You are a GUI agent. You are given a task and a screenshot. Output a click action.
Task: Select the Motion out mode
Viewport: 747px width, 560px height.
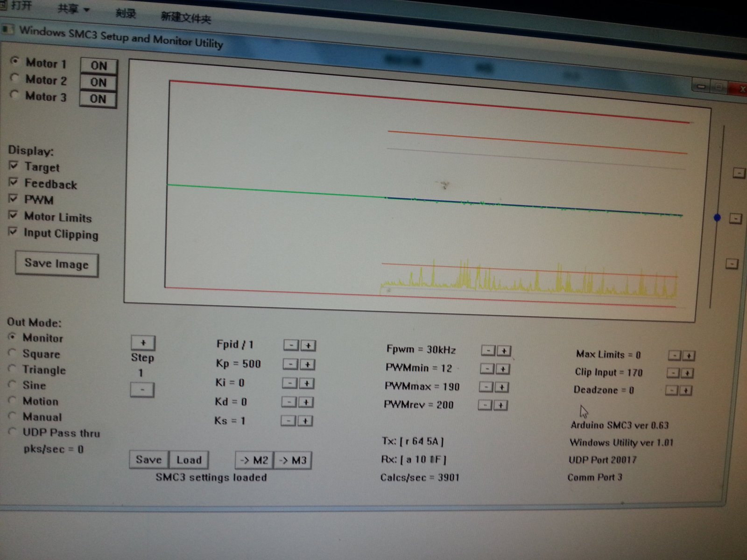[13, 400]
